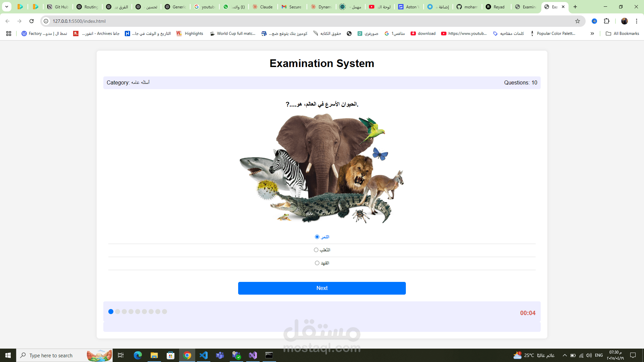644x362 pixels.
Task: Open network settings tray icon
Action: click(581, 355)
